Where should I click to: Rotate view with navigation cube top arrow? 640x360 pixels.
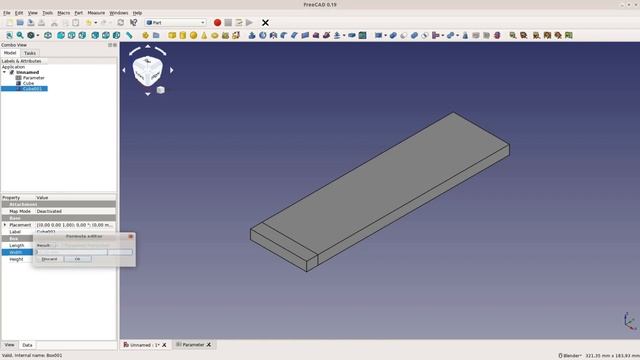[x=148, y=47]
